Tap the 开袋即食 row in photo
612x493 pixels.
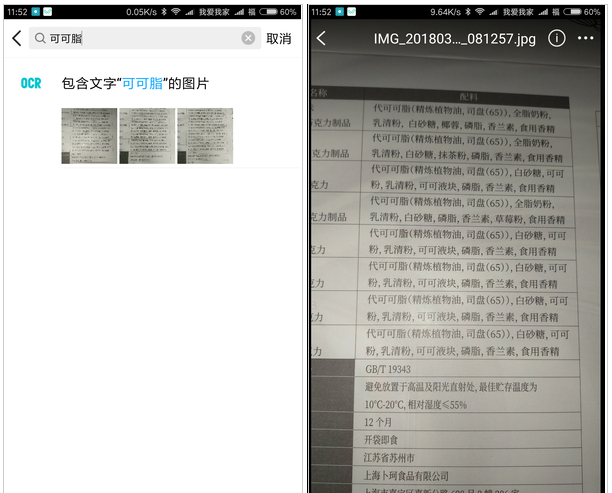[x=381, y=440]
